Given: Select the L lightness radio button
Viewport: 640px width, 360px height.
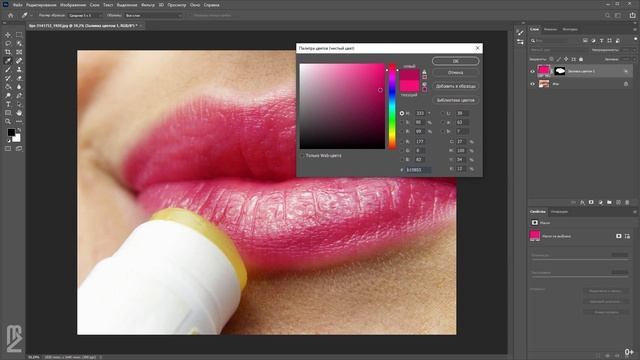Looking at the screenshot, I should 443,113.
